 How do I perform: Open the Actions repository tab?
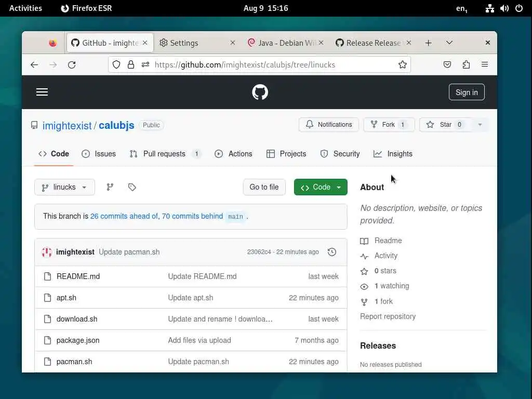tap(233, 154)
